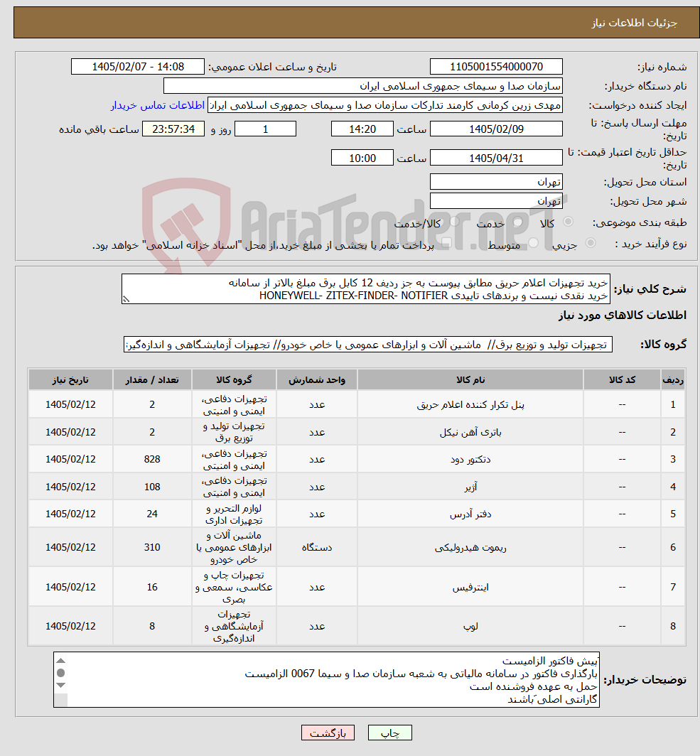
Task: Click the نام کالا column header
Action: tap(470, 380)
